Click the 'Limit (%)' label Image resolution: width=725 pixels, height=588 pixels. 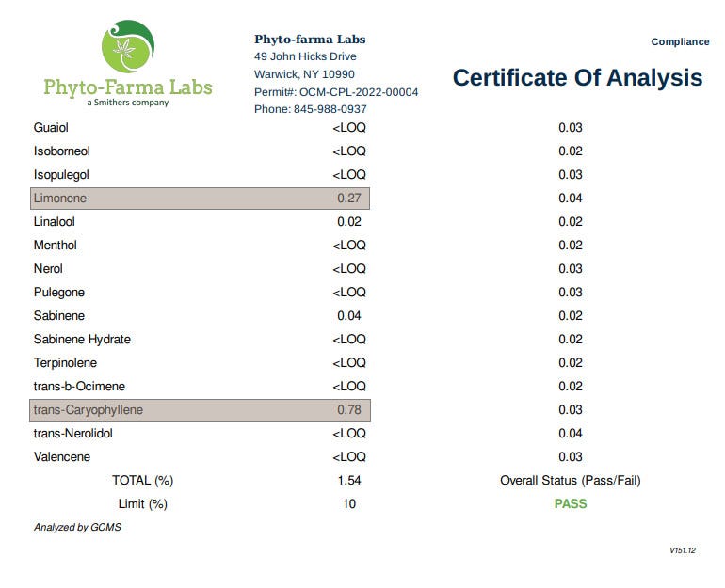point(142,505)
